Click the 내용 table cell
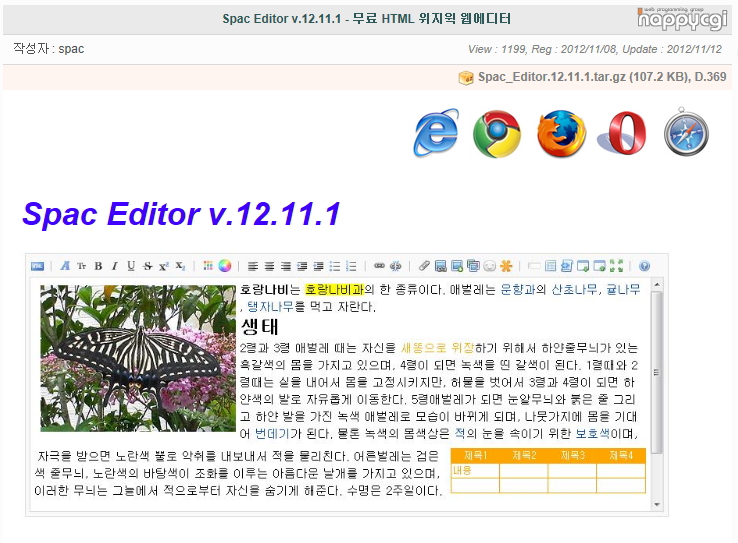This screenshot has width=738, height=543. pyautogui.click(x=475, y=471)
